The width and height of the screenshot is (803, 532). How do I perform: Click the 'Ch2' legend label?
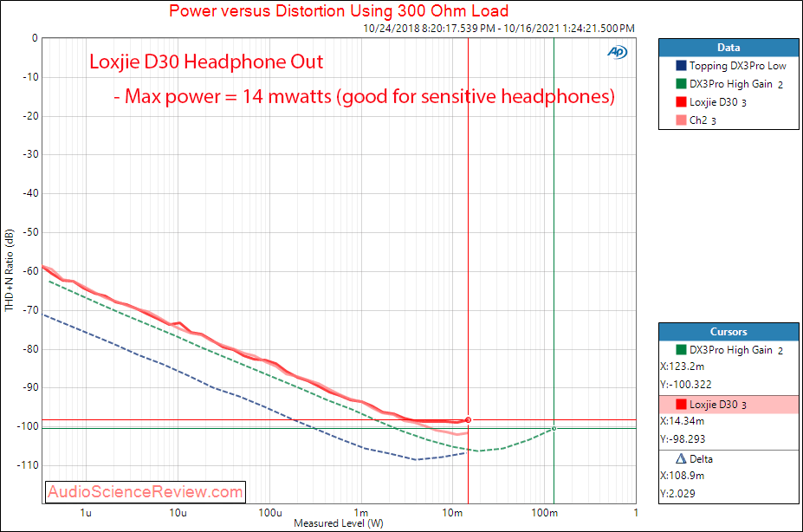click(698, 120)
